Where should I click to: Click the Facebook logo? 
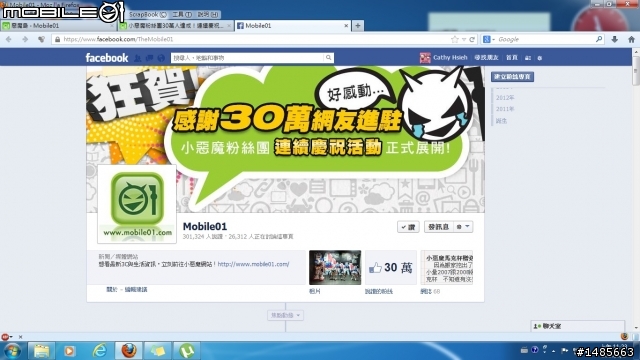coord(107,58)
